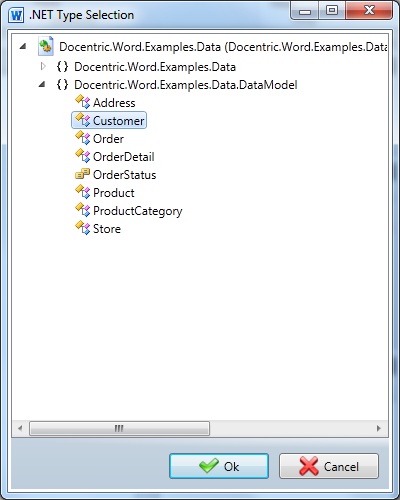This screenshot has height=500, width=400.
Task: Click the scrollbar's left arrow
Action: (20, 428)
